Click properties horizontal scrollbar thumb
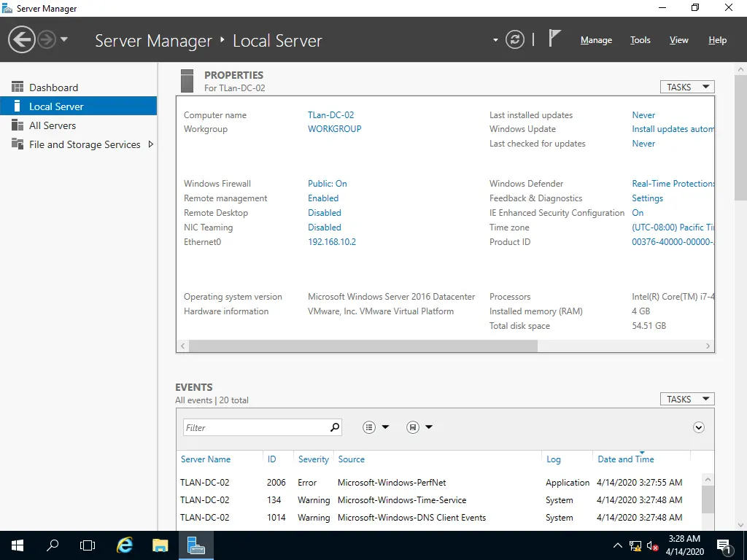747x560 pixels. point(363,346)
